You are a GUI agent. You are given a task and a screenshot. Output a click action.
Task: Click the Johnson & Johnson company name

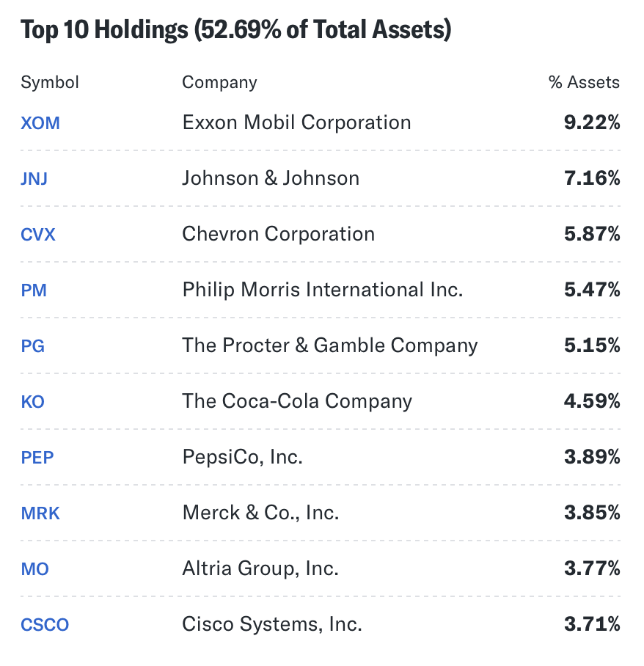(x=270, y=178)
